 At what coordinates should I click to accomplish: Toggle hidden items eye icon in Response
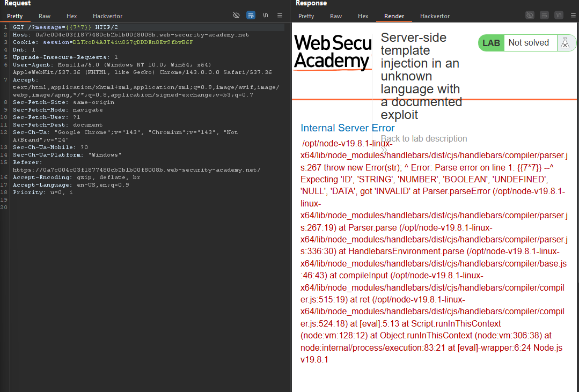(530, 15)
